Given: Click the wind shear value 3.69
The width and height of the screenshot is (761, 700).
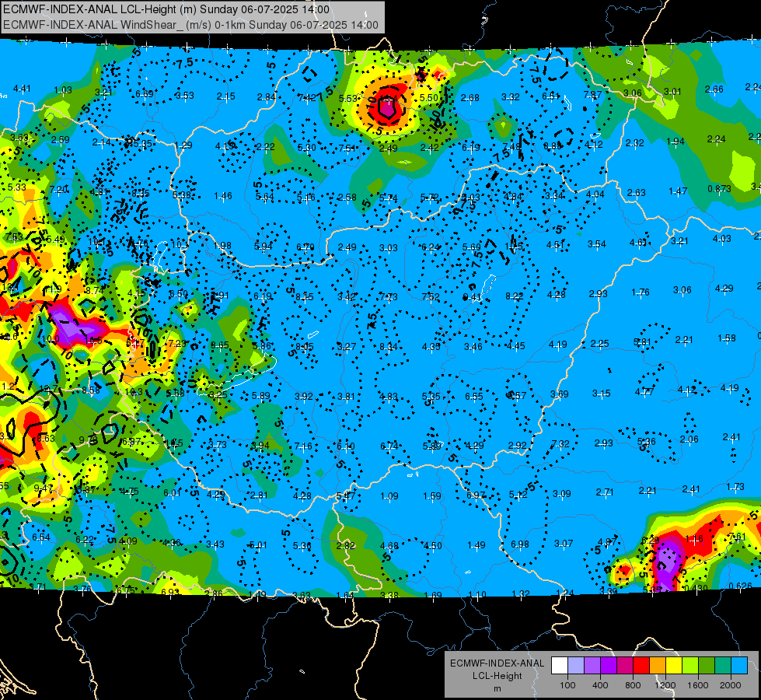Looking at the screenshot, I should (x=559, y=394).
